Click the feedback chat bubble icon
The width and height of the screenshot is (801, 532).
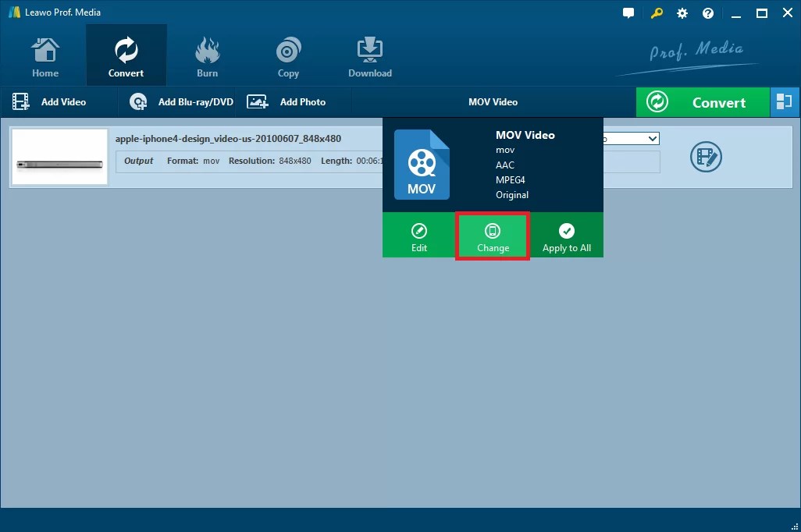pos(628,12)
